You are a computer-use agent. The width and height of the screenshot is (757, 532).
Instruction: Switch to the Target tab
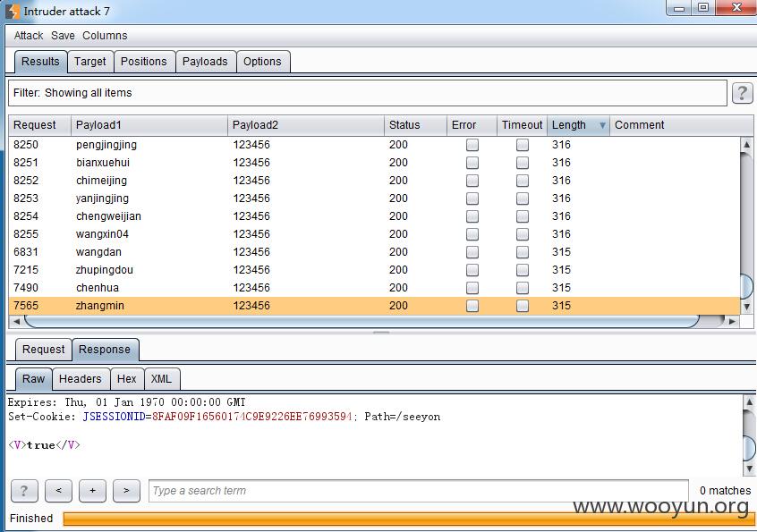(x=90, y=62)
